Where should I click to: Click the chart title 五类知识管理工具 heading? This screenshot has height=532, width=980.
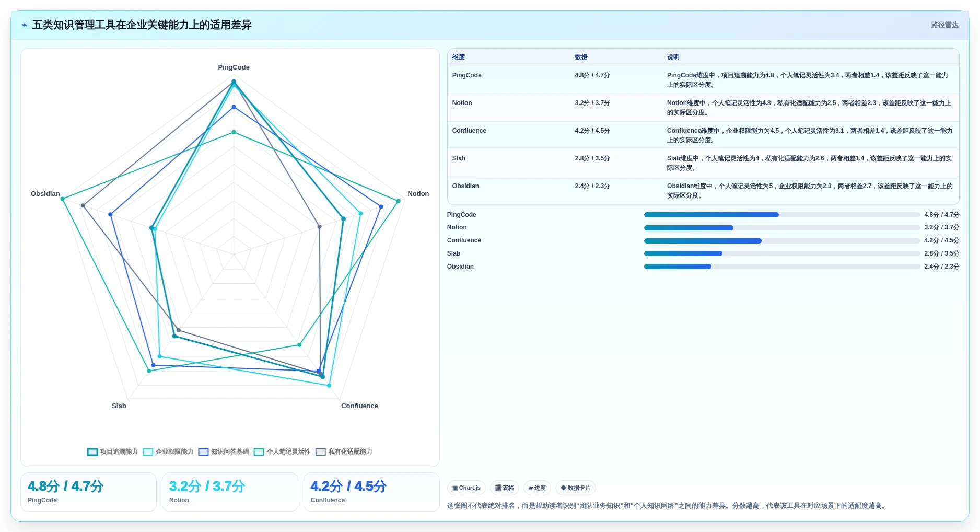pos(142,25)
